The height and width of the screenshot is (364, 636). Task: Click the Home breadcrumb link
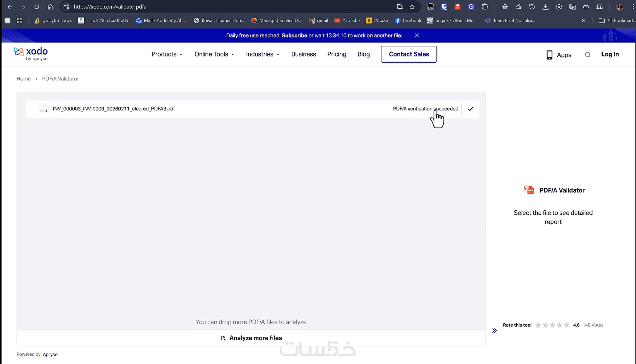24,79
